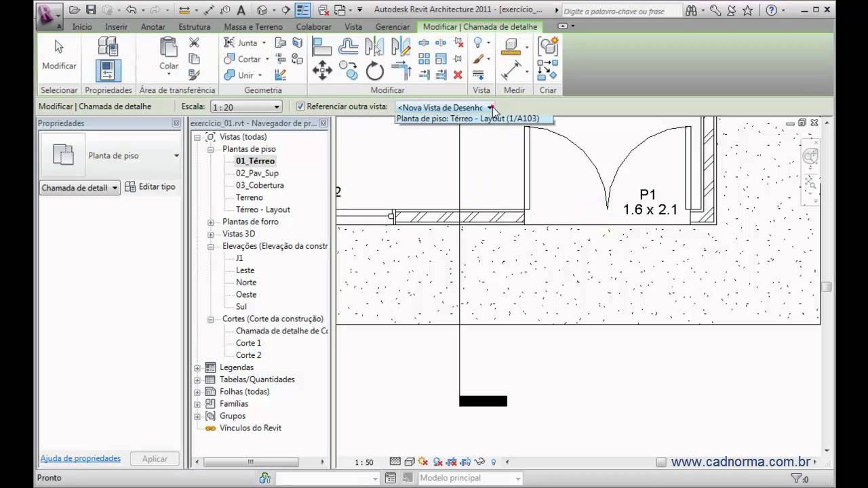868x488 pixels.
Task: Click the Undo arrow icon
Action: tap(131, 10)
